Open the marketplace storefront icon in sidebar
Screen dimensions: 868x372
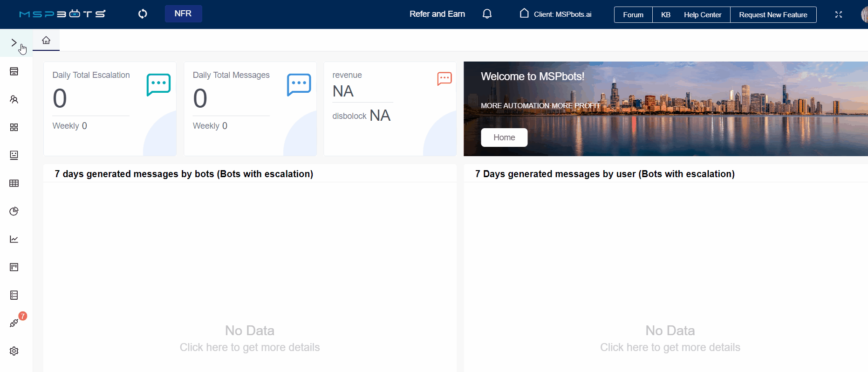pyautogui.click(x=14, y=71)
